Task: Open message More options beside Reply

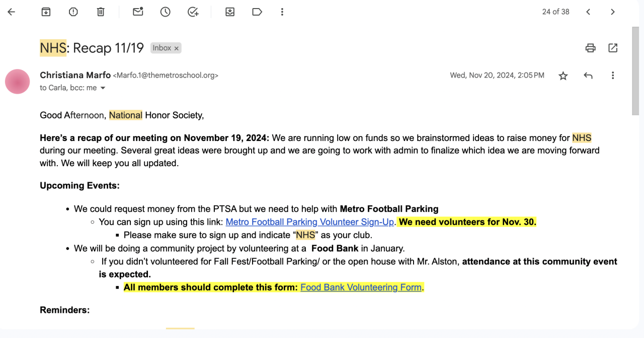Action: point(613,76)
